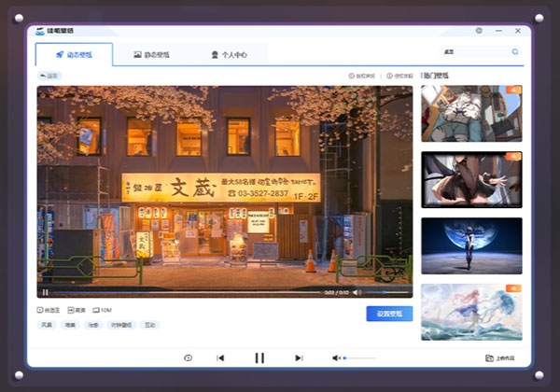Click the playback time readout in preview player

point(336,292)
